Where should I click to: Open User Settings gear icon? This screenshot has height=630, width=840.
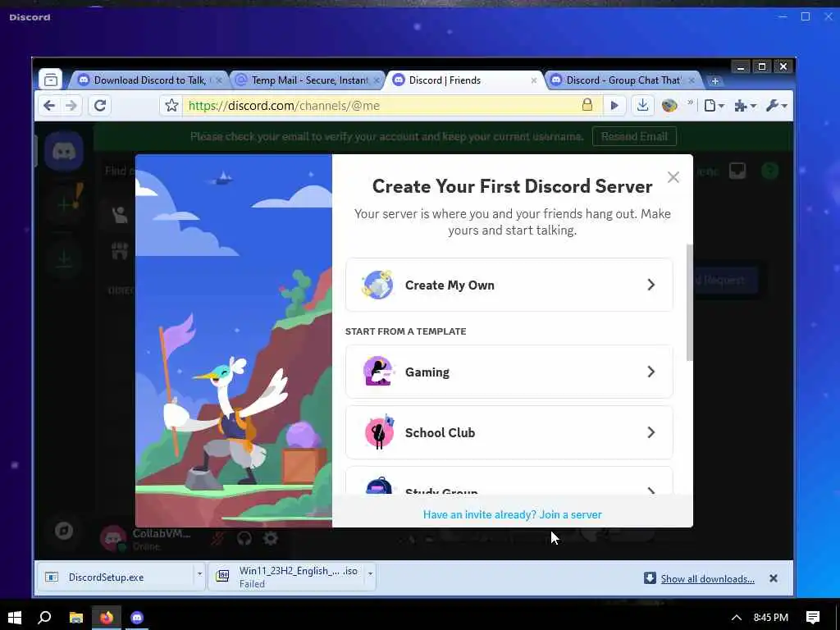[x=271, y=538]
